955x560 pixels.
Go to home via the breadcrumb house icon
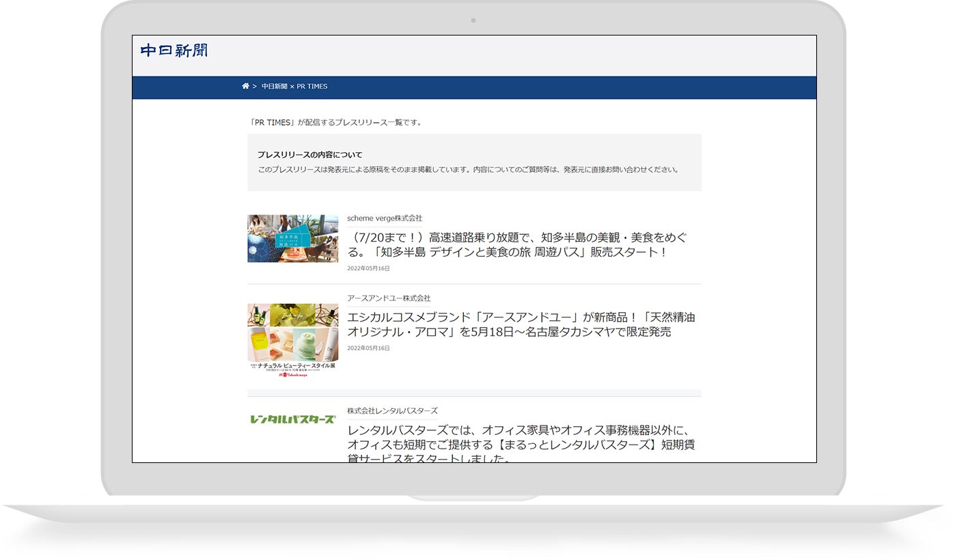pyautogui.click(x=245, y=86)
